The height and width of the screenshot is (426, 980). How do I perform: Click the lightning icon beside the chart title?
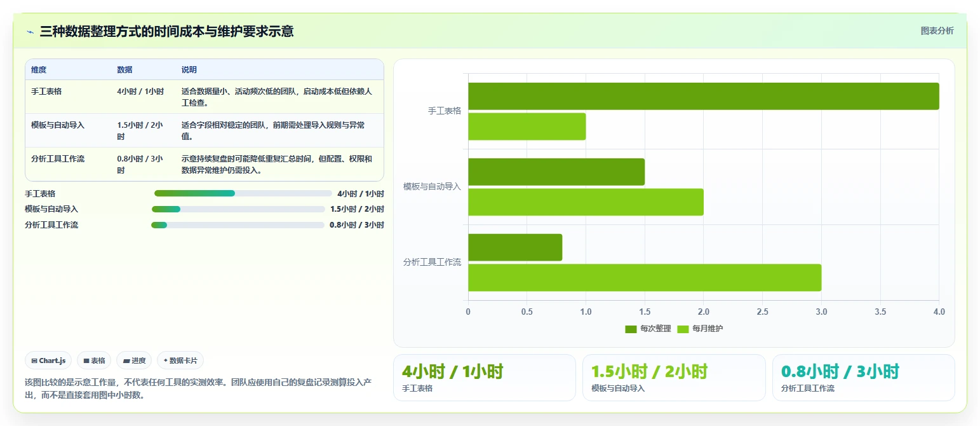click(30, 31)
